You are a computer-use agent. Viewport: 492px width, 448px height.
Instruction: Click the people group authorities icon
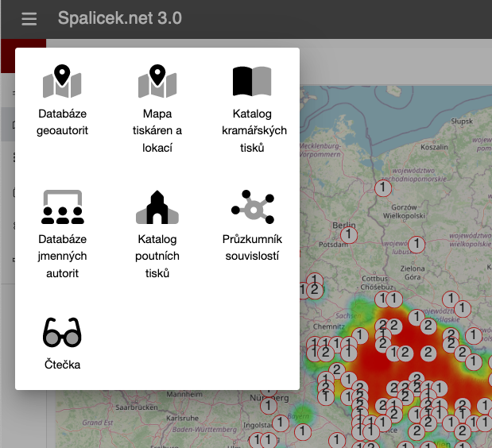click(62, 207)
